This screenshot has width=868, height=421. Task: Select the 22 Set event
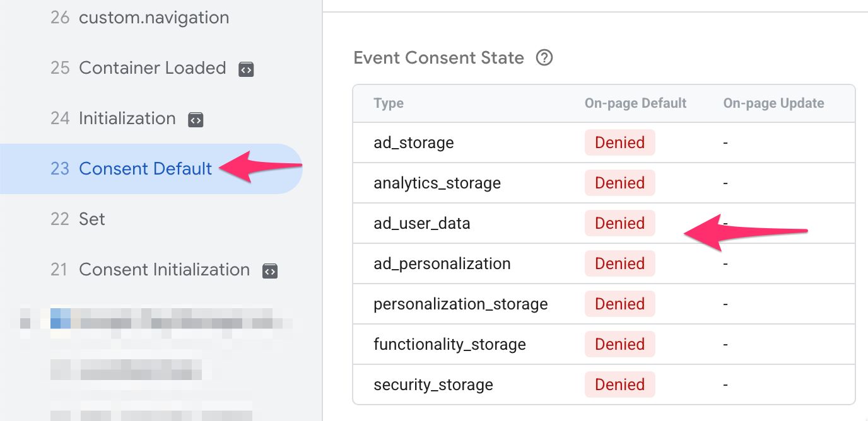151,219
